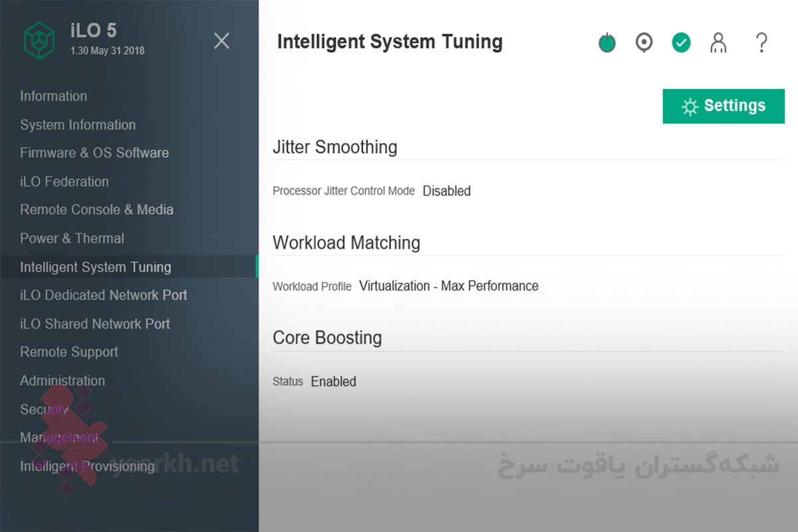The image size is (798, 532).
Task: Select Power & Thermal menu item
Action: (72, 238)
